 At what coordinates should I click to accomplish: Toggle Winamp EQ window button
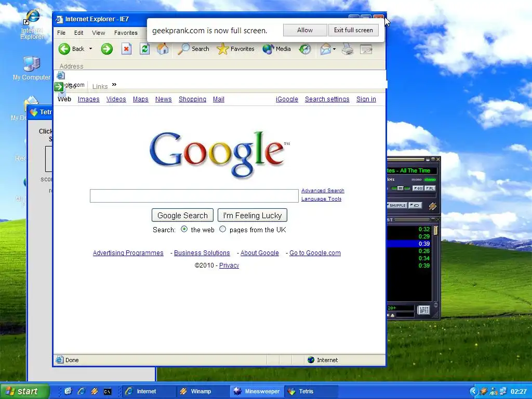418,188
